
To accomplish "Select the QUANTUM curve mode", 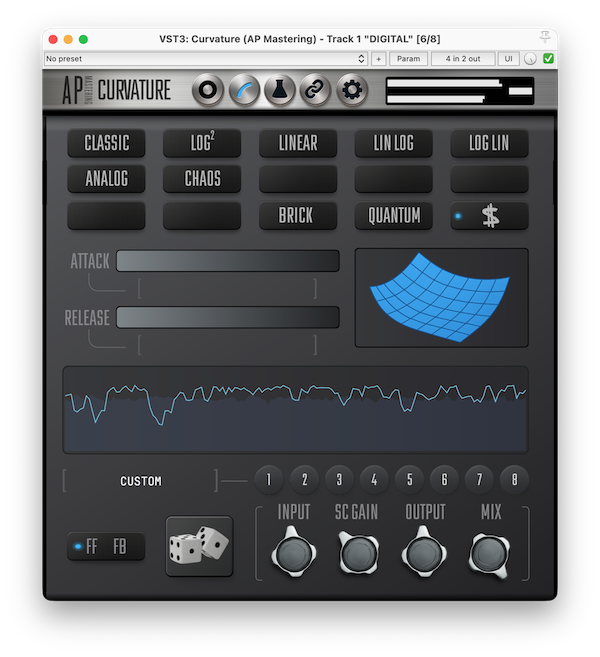I will coord(393,216).
